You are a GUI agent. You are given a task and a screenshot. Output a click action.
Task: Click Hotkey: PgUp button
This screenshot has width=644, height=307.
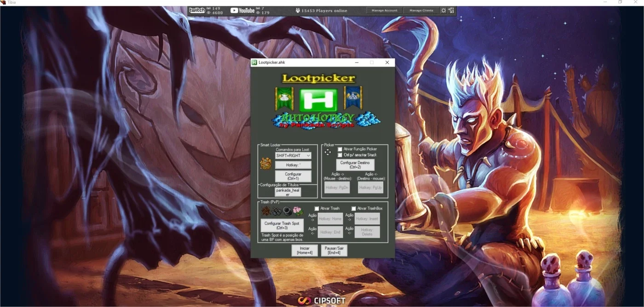[x=371, y=188]
